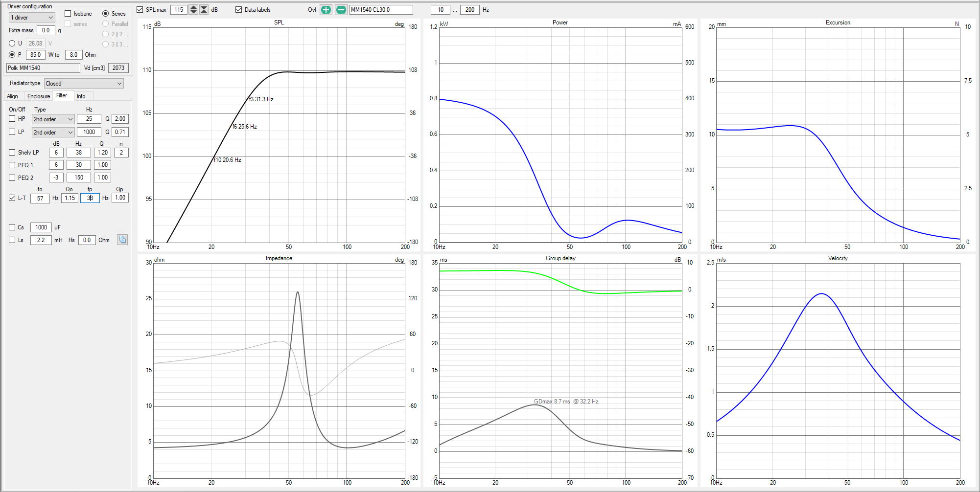Click the L-T fp field 38
This screenshot has height=492, width=980.
tap(90, 198)
